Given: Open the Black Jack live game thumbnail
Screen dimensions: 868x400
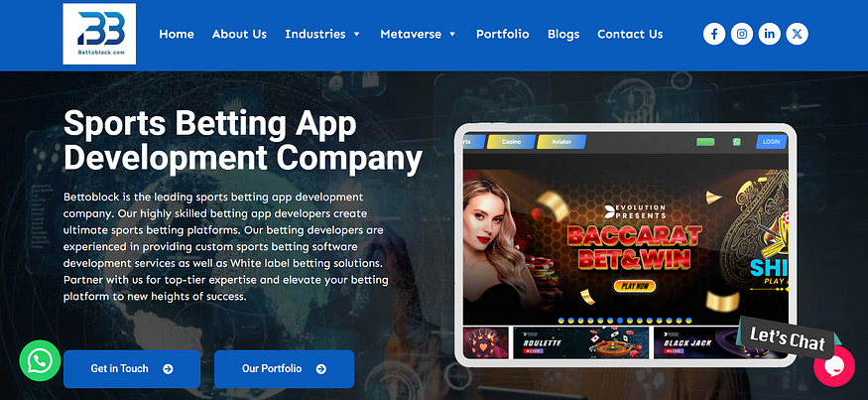Looking at the screenshot, I should click(x=719, y=342).
